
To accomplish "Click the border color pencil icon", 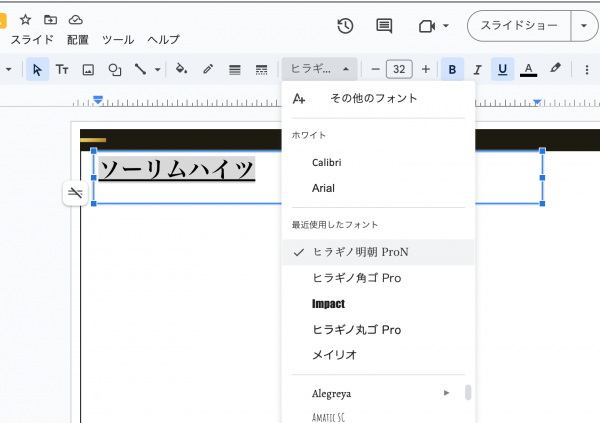I will [x=208, y=69].
